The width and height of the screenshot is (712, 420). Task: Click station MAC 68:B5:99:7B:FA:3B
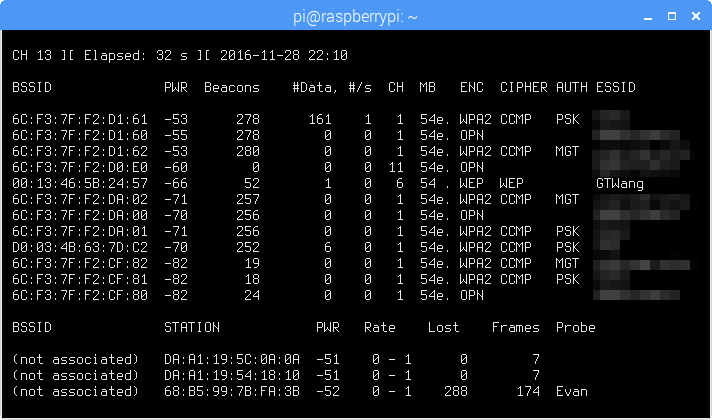[x=231, y=391]
